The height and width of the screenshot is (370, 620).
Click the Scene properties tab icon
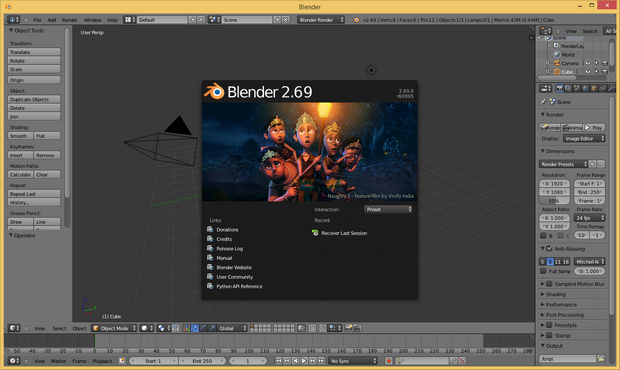[x=577, y=88]
